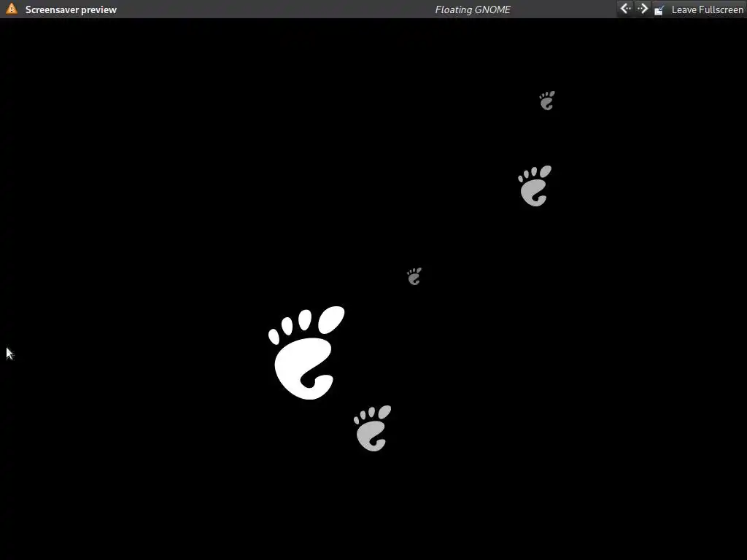The image size is (747, 560).
Task: Go to the next screensaver theme
Action: click(642, 9)
